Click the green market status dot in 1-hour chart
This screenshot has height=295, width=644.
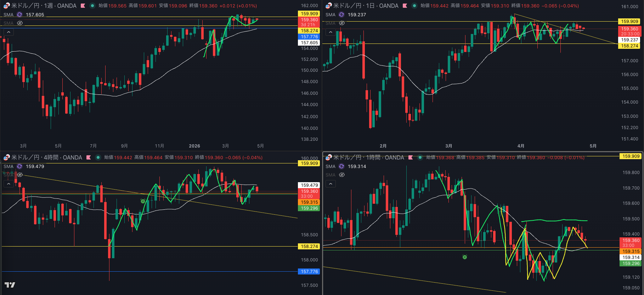tap(420, 157)
